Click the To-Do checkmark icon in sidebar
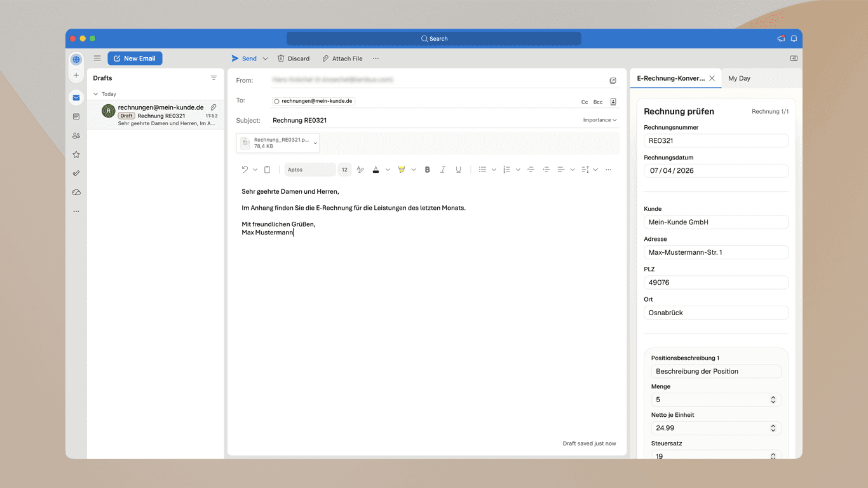This screenshot has height=488, width=868. [76, 173]
